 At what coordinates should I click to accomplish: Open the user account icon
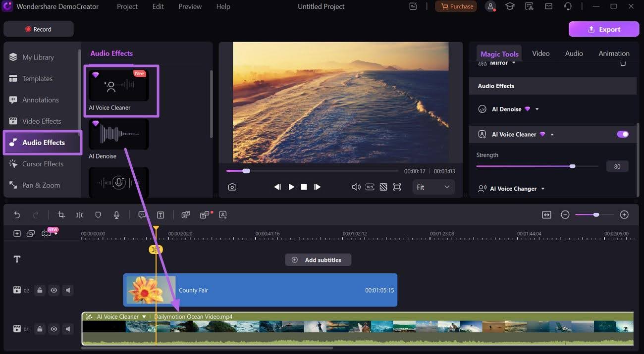coord(490,6)
